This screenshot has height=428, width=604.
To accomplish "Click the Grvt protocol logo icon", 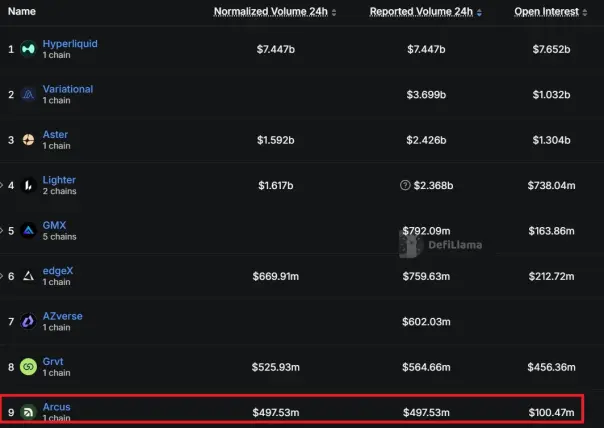I will [28, 367].
